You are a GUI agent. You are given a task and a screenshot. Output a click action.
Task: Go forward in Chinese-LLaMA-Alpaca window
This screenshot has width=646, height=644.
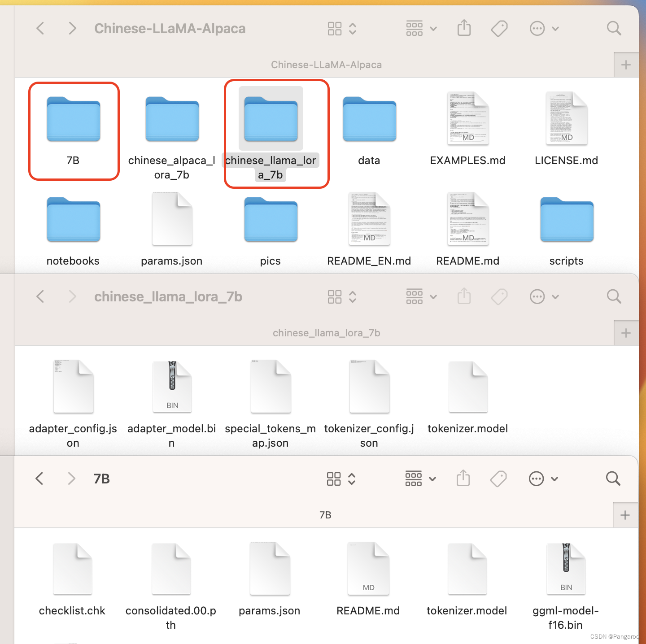point(72,29)
